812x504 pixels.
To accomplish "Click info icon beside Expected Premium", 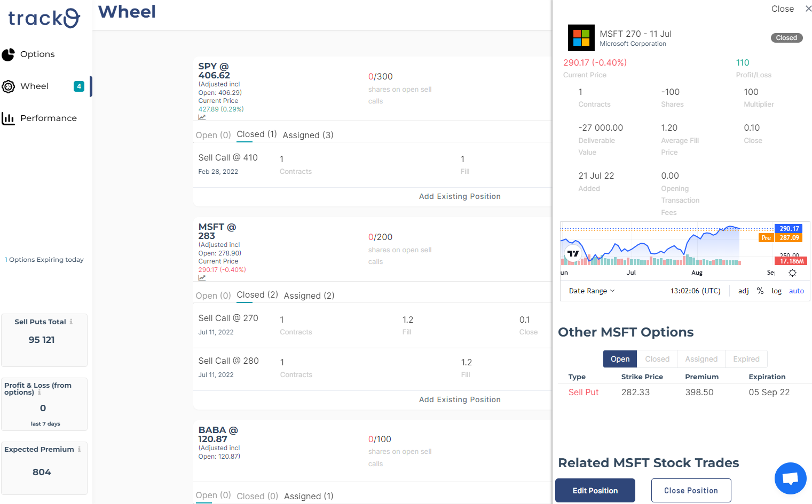I will 79,449.
